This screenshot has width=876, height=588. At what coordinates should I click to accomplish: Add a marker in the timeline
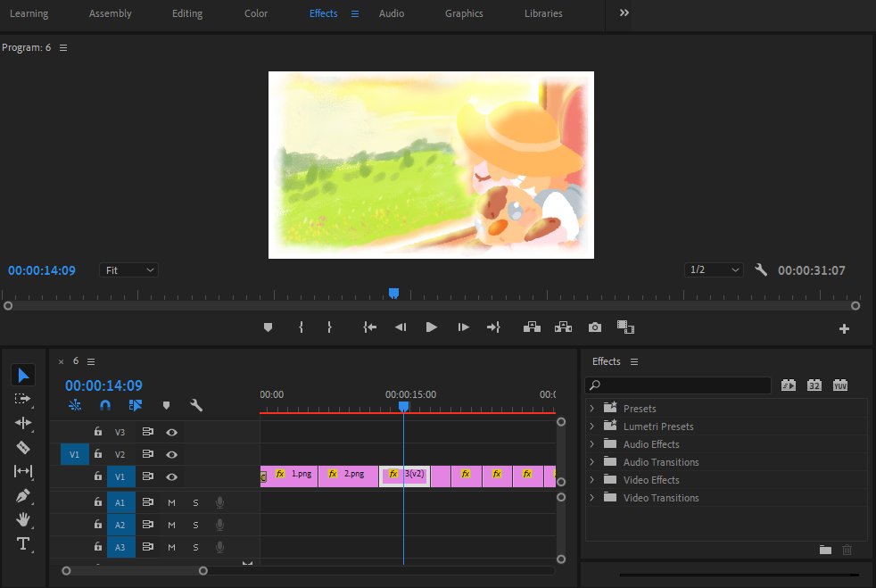166,405
